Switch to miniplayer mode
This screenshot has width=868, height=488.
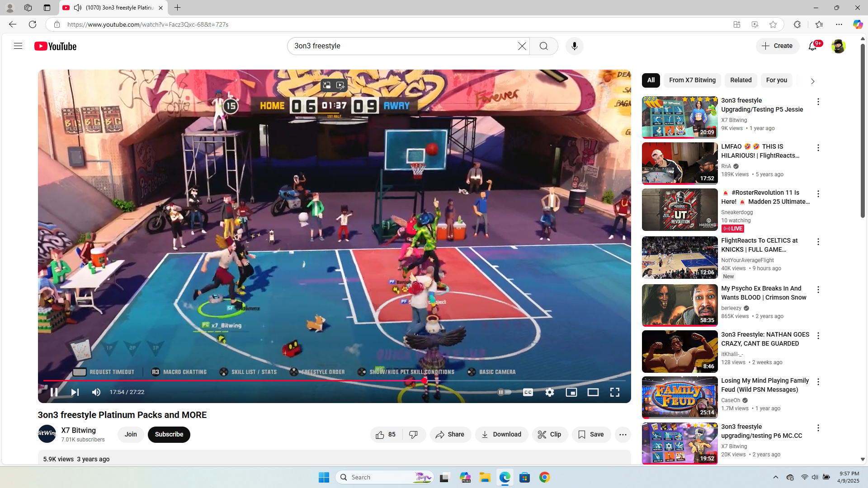pyautogui.click(x=571, y=392)
